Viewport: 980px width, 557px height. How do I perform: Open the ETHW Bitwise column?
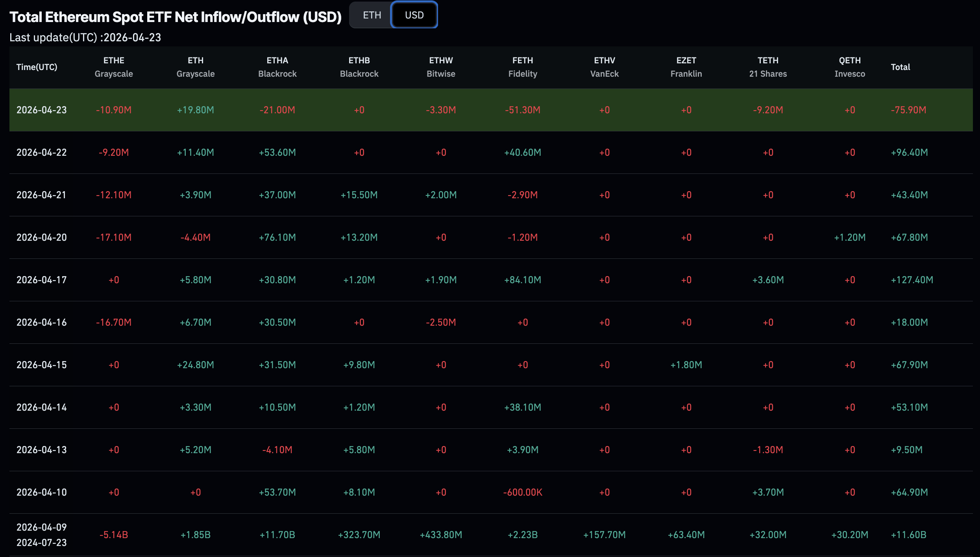441,67
